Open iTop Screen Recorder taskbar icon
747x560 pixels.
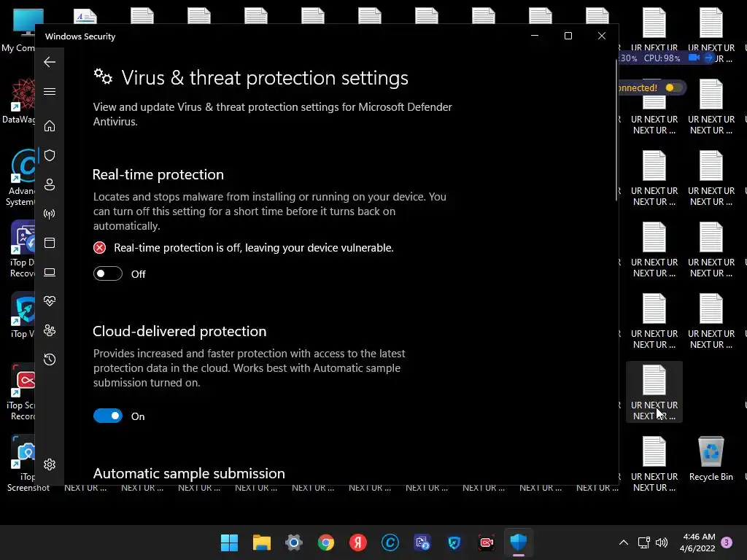point(487,542)
